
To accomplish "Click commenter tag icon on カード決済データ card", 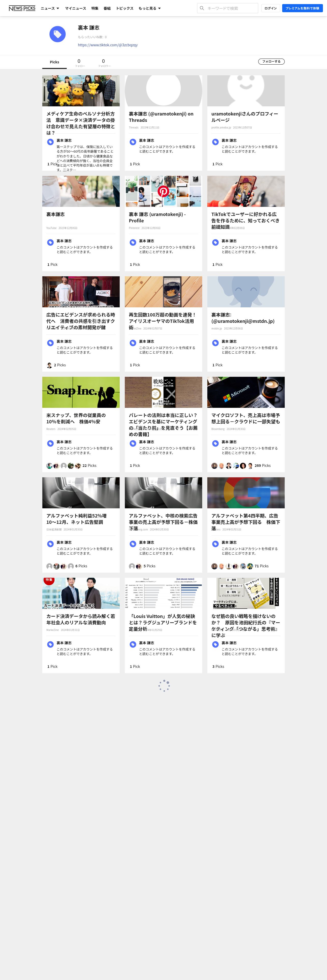I will [50, 644].
